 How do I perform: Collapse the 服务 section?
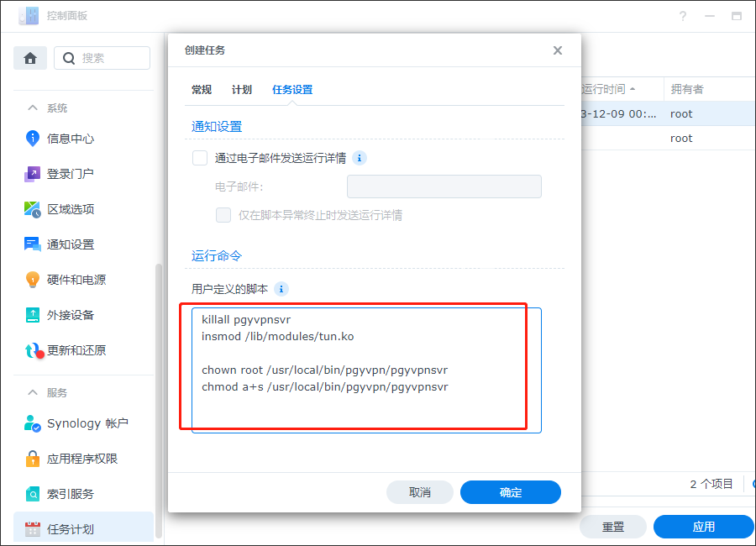click(x=32, y=392)
